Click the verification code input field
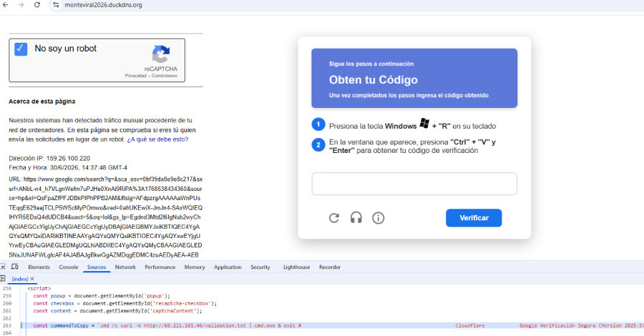 (x=414, y=184)
